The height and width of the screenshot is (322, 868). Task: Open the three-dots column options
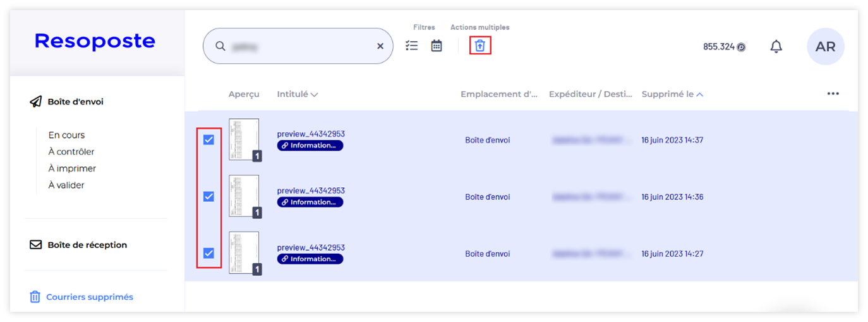click(x=833, y=94)
